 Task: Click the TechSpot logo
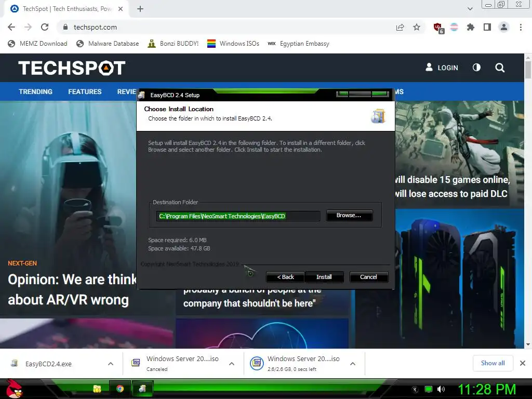click(72, 68)
